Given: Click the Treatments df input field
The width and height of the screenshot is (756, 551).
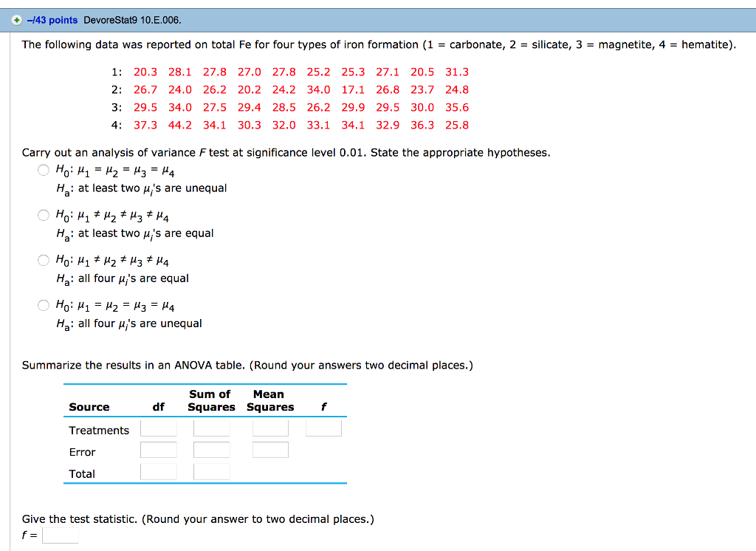Looking at the screenshot, I should pos(158,427).
